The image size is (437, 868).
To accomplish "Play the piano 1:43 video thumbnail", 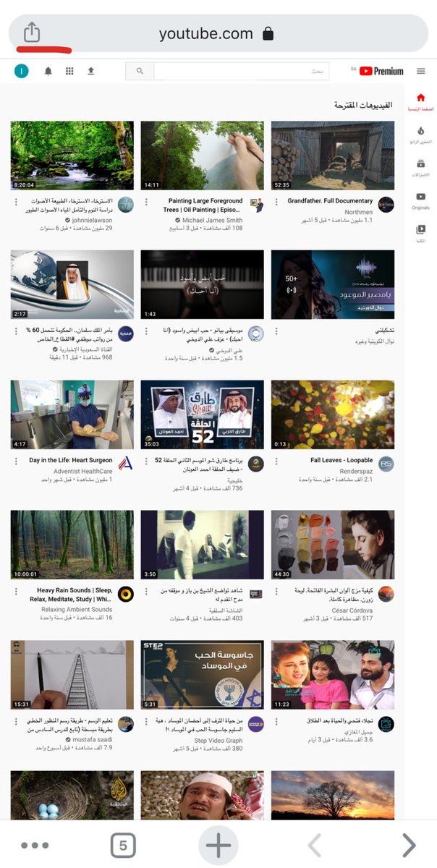I will [x=203, y=285].
